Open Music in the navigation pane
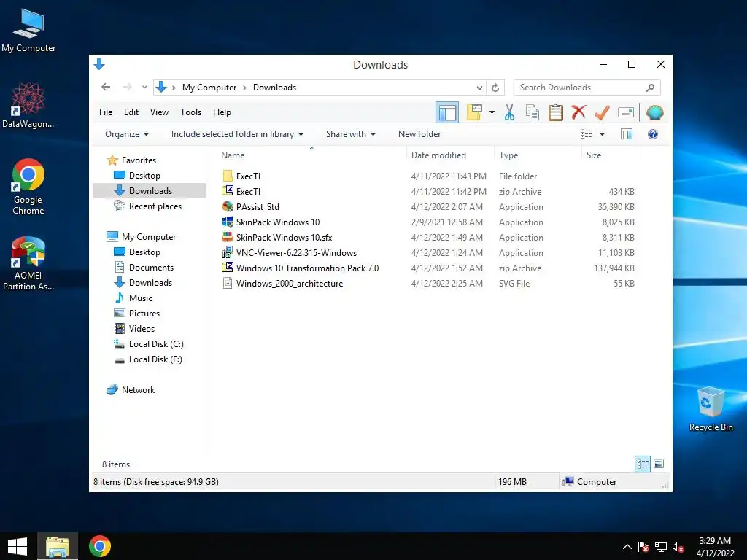The image size is (747, 560). pyautogui.click(x=141, y=298)
